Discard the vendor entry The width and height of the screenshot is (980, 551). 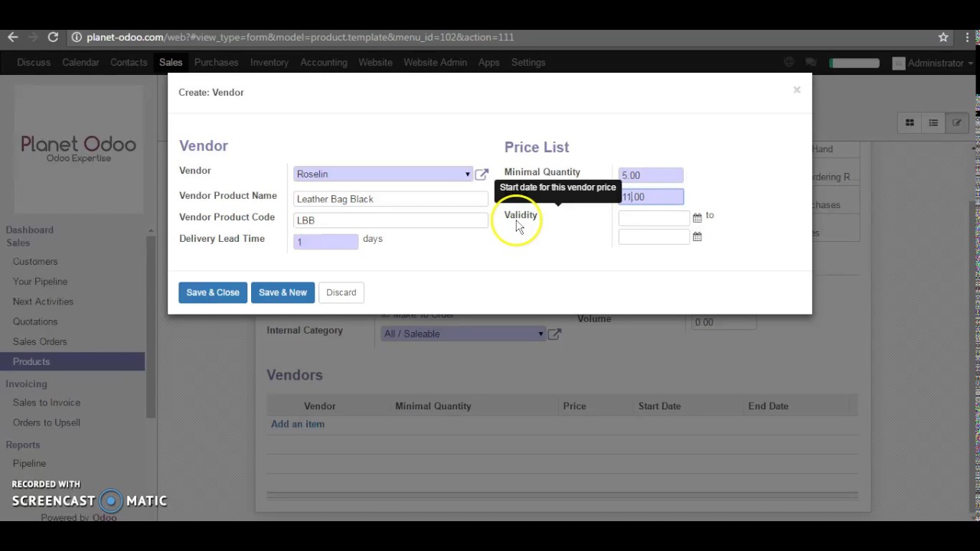click(x=341, y=292)
